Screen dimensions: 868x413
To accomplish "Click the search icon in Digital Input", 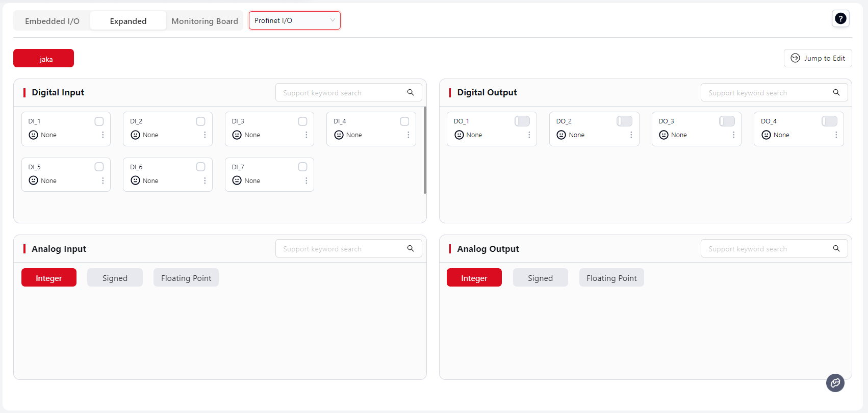I will (411, 92).
